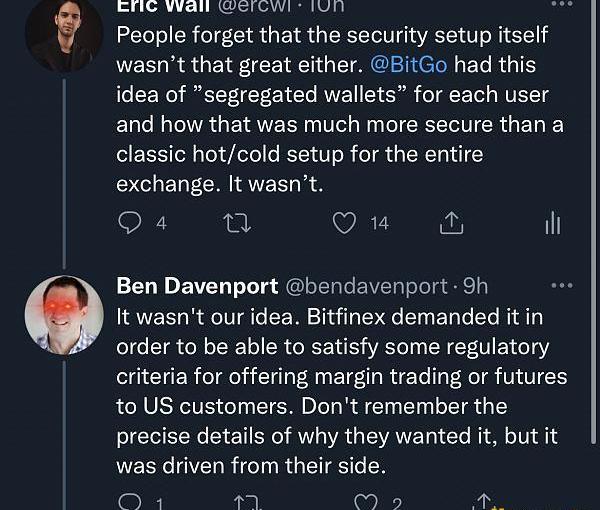Open Ben Davenport's laser-eyes avatar
The height and width of the screenshot is (510, 600).
tap(64, 315)
